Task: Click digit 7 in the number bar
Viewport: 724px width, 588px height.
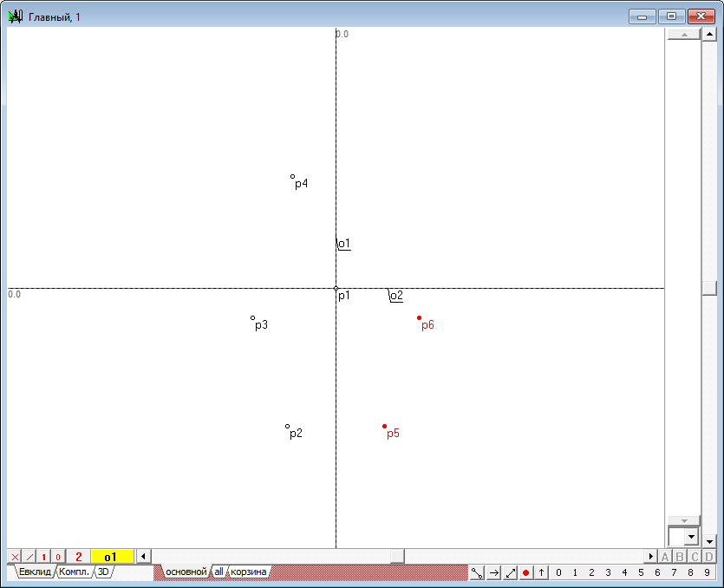Action: pyautogui.click(x=674, y=572)
